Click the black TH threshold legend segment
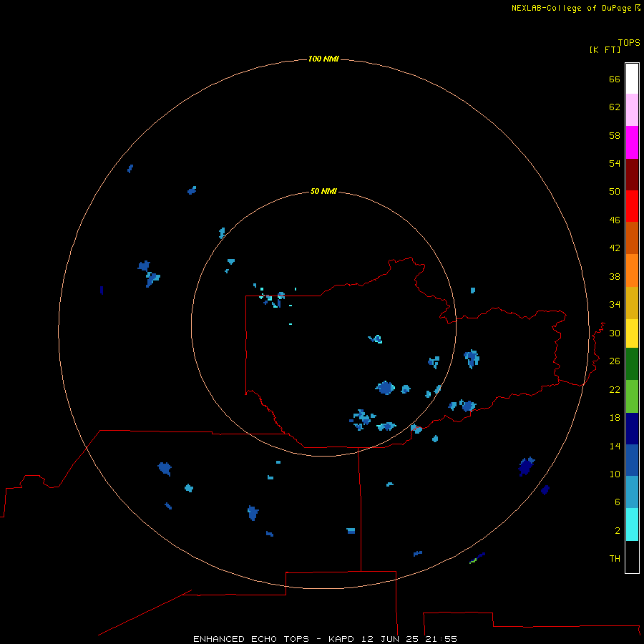 coord(632,557)
